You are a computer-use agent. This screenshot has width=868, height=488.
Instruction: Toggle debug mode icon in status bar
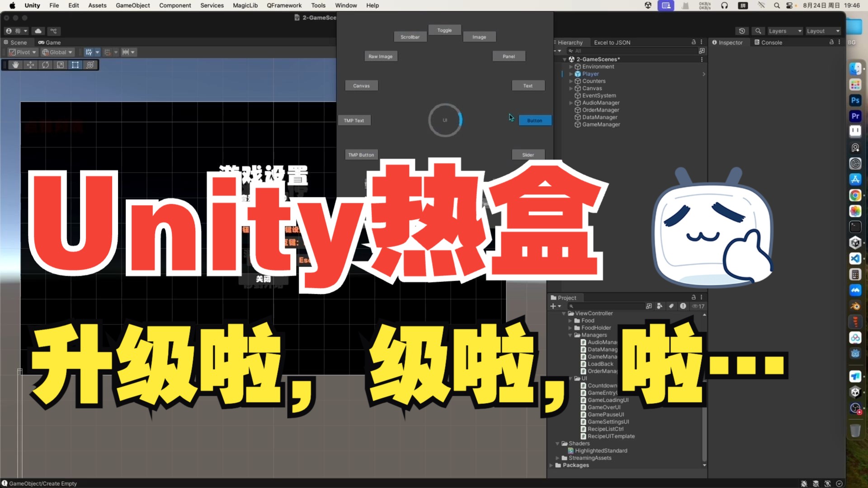tap(804, 483)
